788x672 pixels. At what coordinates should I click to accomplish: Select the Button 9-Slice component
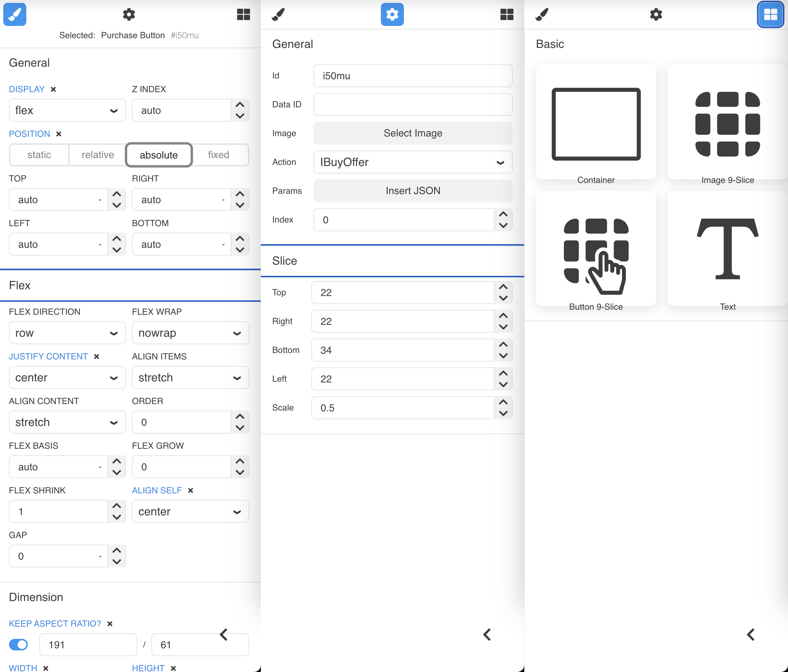pyautogui.click(x=595, y=249)
